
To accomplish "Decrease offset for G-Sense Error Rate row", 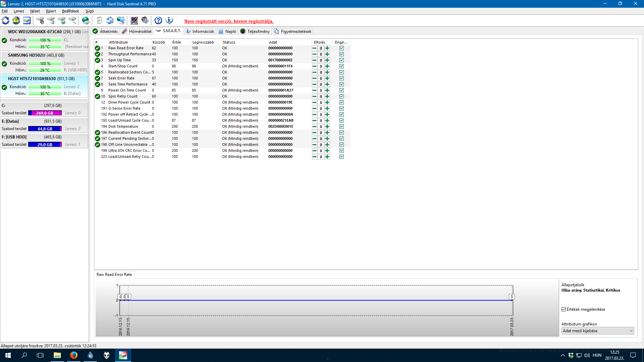I will [x=315, y=109].
